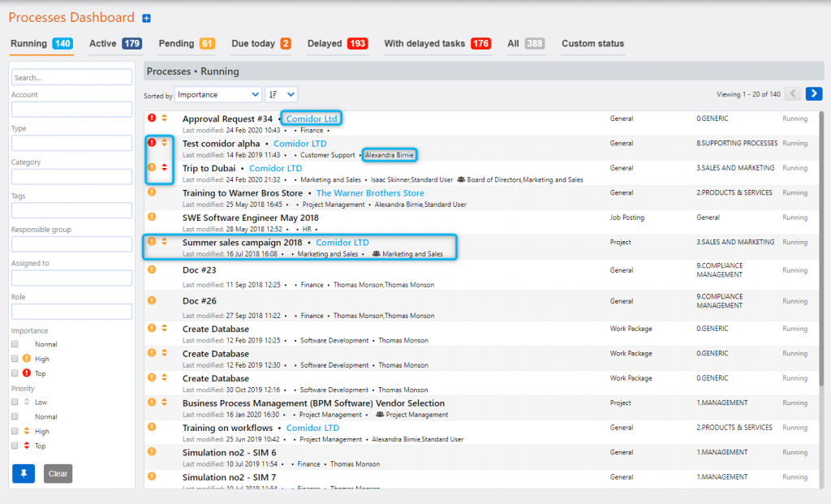Tick the Low priority checkbox
Viewport: 831px width, 504px height.
(x=15, y=403)
